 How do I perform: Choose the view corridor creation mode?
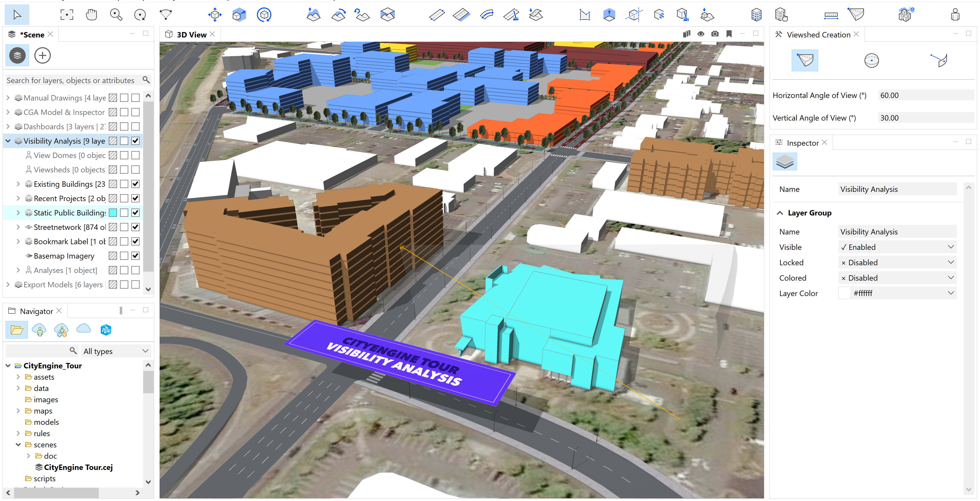pyautogui.click(x=939, y=61)
